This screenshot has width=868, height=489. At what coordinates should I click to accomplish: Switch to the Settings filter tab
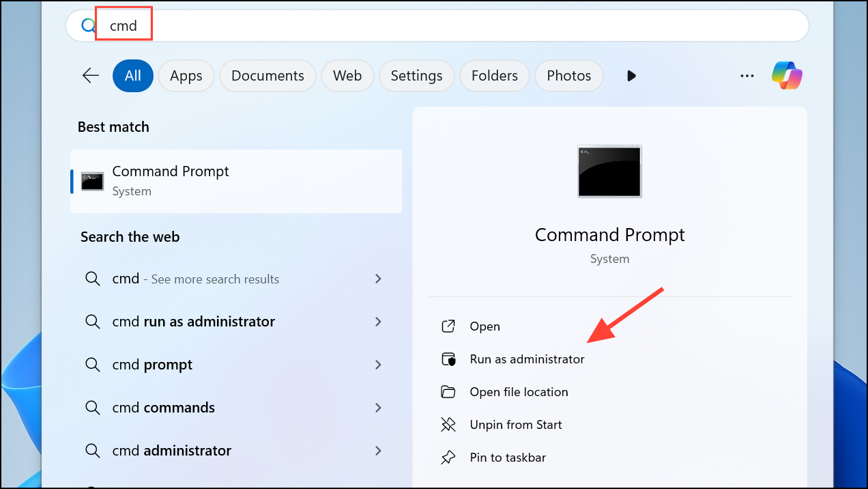tap(416, 76)
